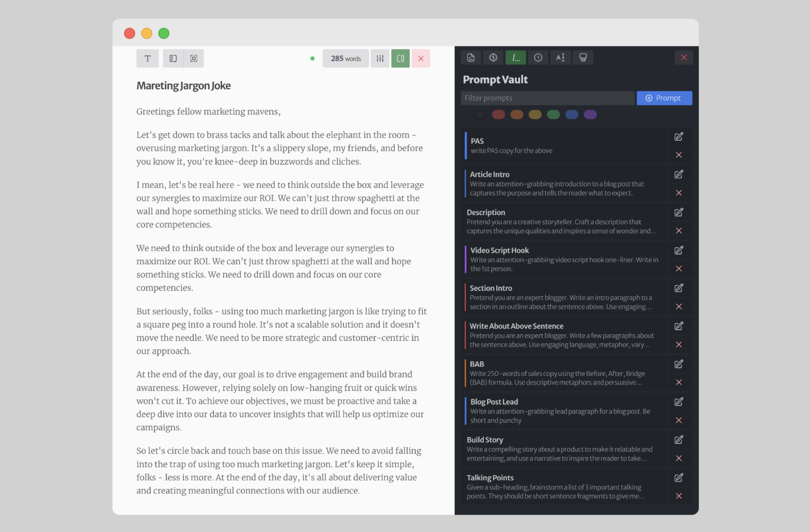
Task: Open the document panel icon in sidebar
Action: coord(471,57)
